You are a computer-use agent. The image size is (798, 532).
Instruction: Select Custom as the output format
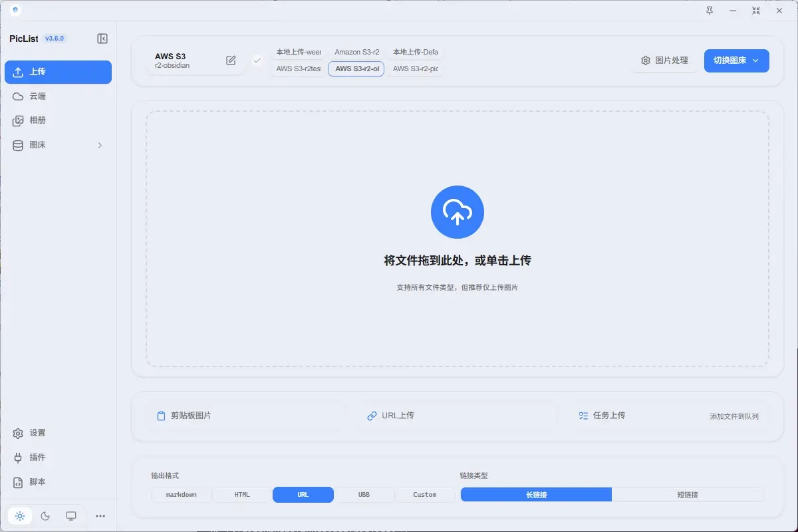coord(425,495)
